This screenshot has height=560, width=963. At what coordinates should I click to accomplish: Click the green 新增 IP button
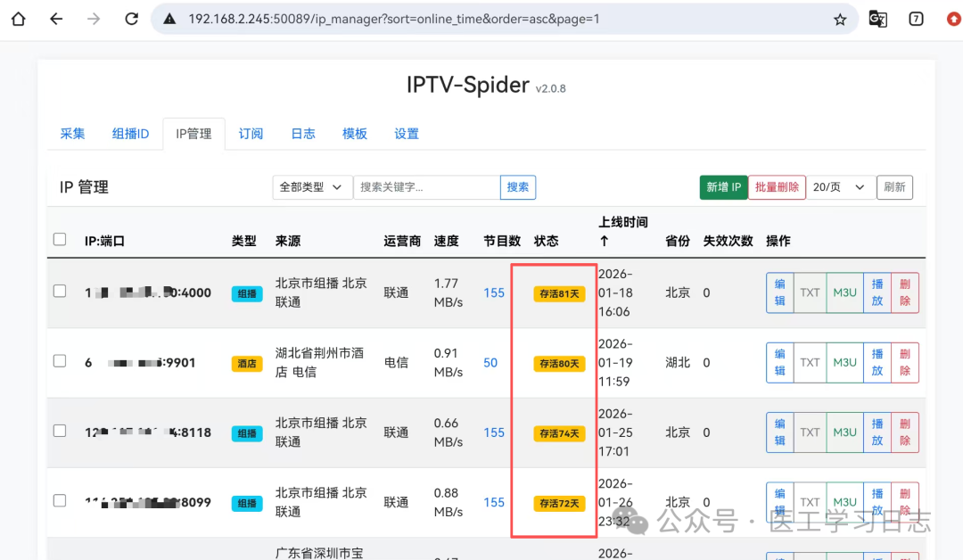click(x=723, y=187)
